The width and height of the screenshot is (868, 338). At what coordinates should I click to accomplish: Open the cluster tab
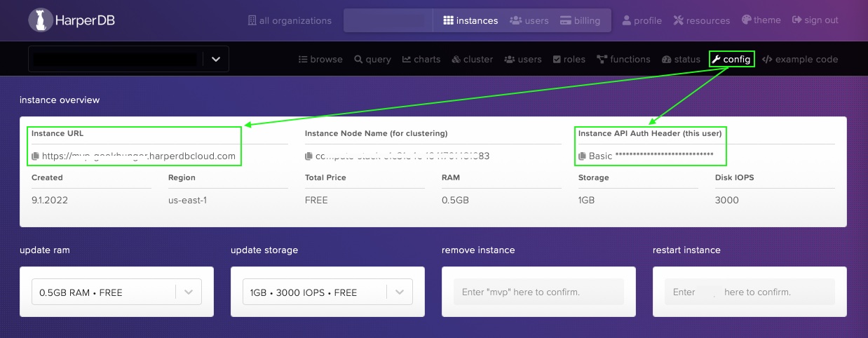473,60
